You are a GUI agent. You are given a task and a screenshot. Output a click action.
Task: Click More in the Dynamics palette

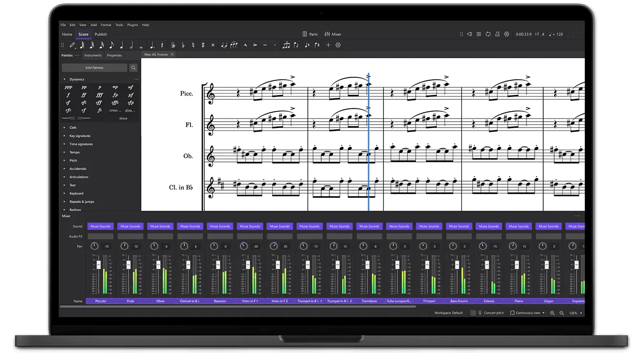123,118
